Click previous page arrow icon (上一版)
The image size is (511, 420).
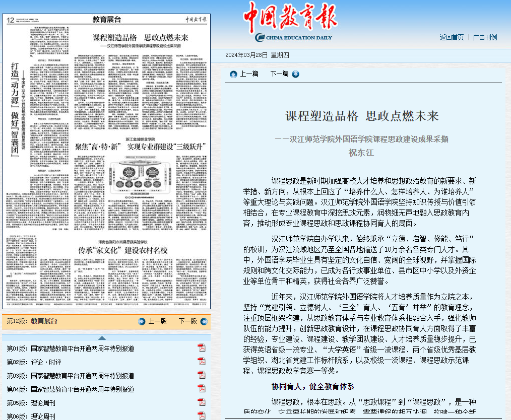(x=142, y=321)
